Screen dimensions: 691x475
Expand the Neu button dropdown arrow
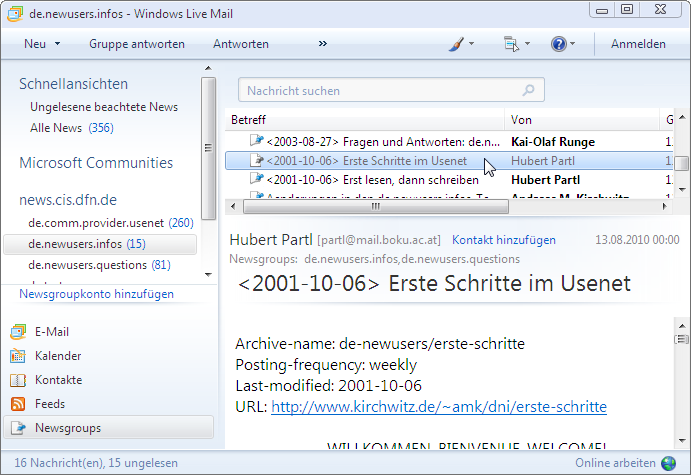point(58,44)
